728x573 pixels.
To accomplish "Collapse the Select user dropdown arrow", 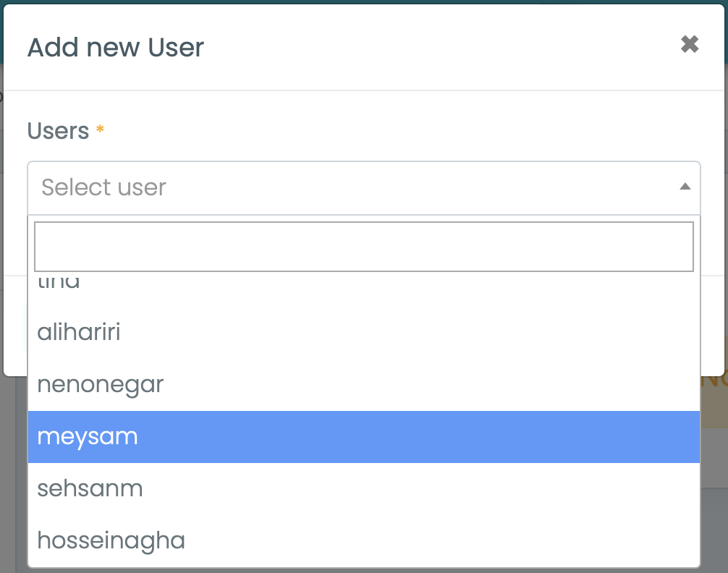I will pos(685,187).
